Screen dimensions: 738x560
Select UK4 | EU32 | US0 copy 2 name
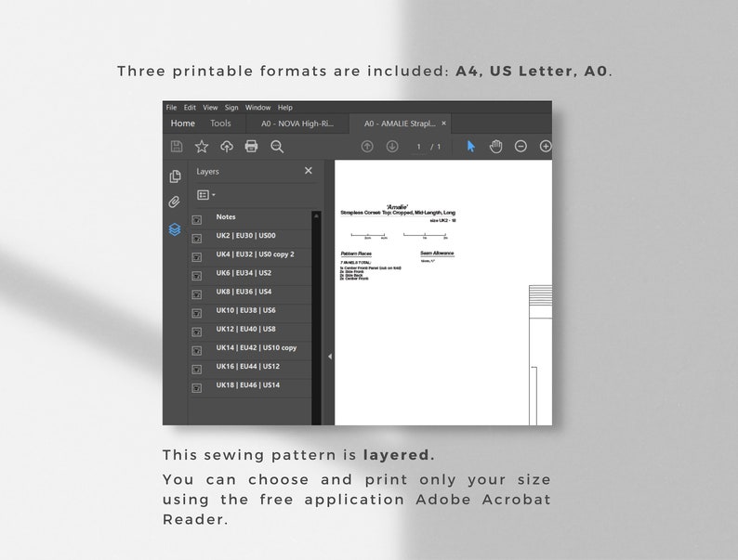tap(255, 254)
